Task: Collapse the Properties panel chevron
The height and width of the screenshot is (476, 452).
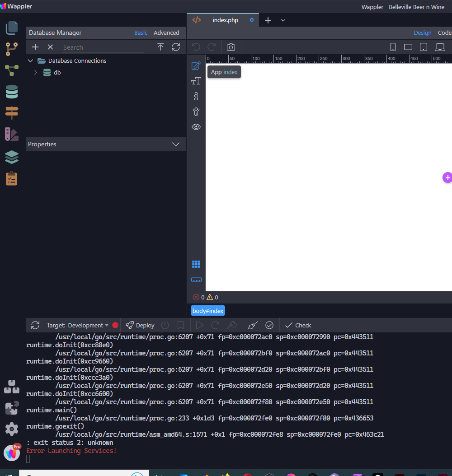Action: [176, 144]
